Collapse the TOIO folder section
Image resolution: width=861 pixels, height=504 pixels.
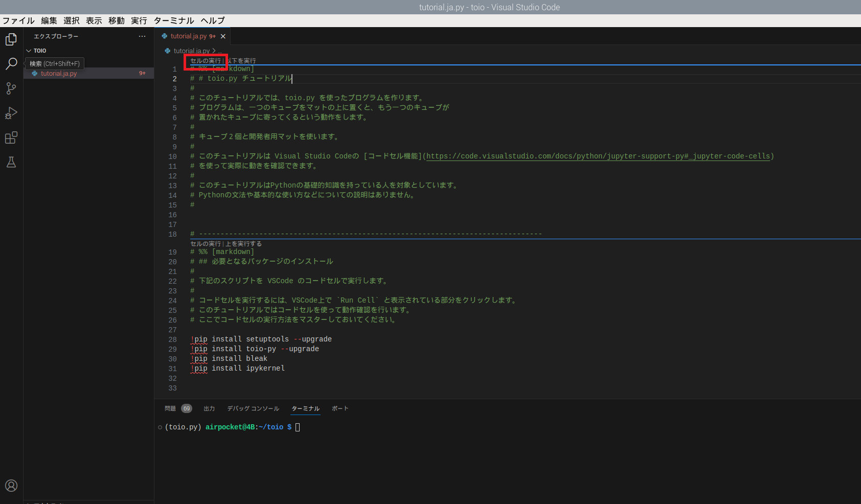pyautogui.click(x=29, y=51)
